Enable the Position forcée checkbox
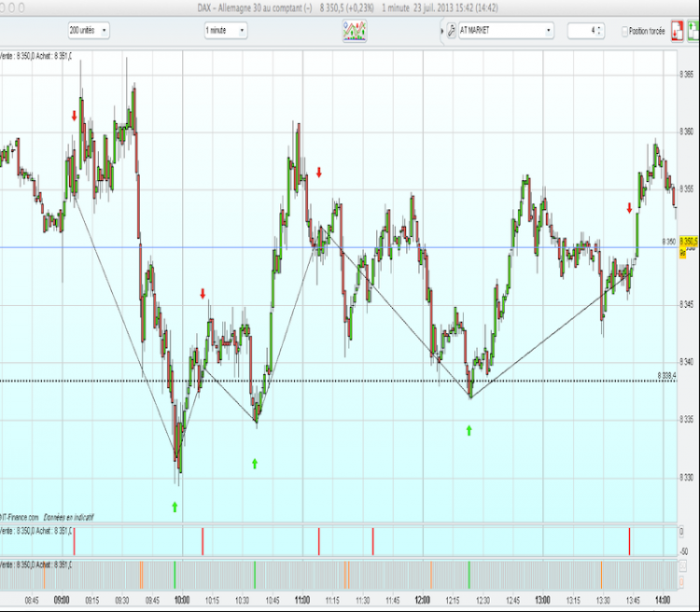This screenshot has width=700, height=612. [624, 31]
